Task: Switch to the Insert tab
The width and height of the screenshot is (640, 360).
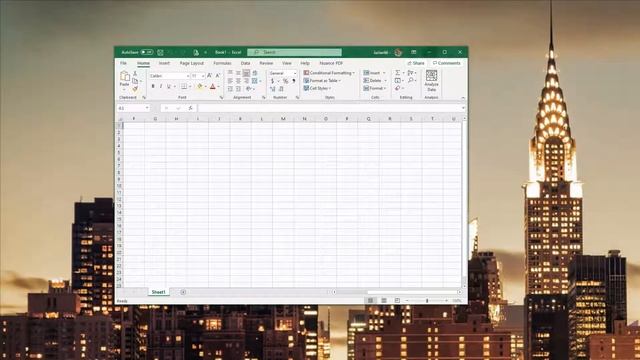Action: point(164,63)
